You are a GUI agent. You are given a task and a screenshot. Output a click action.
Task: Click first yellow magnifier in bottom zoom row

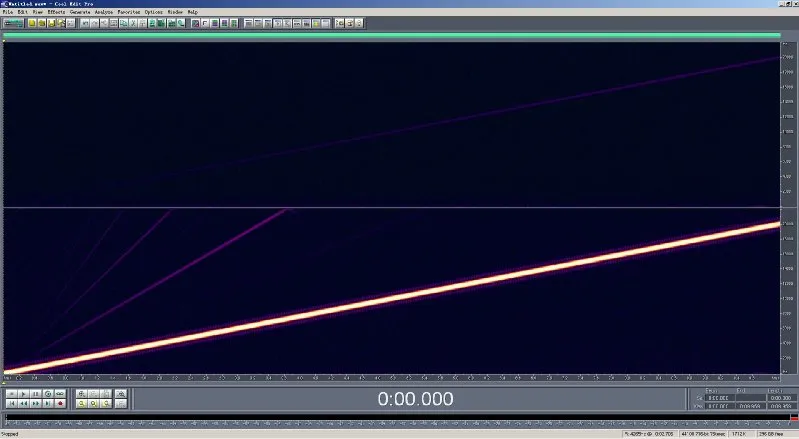tap(82, 403)
